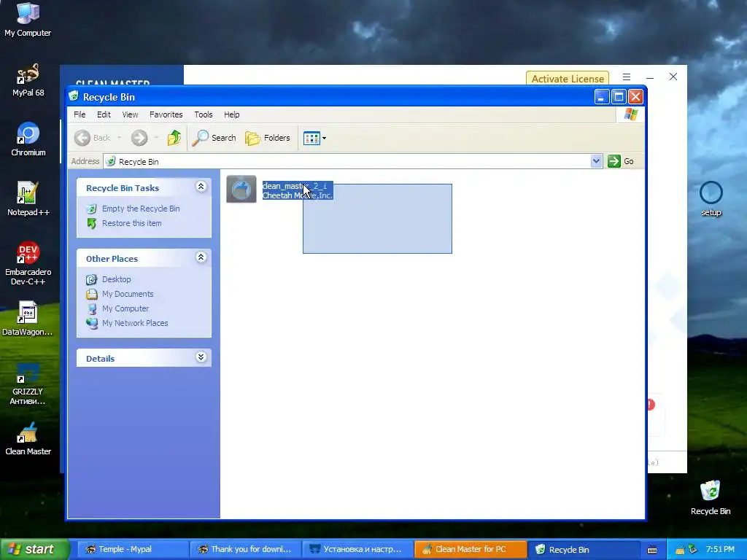Click Clean Master broom tray icon
747x560 pixels.
click(x=681, y=550)
